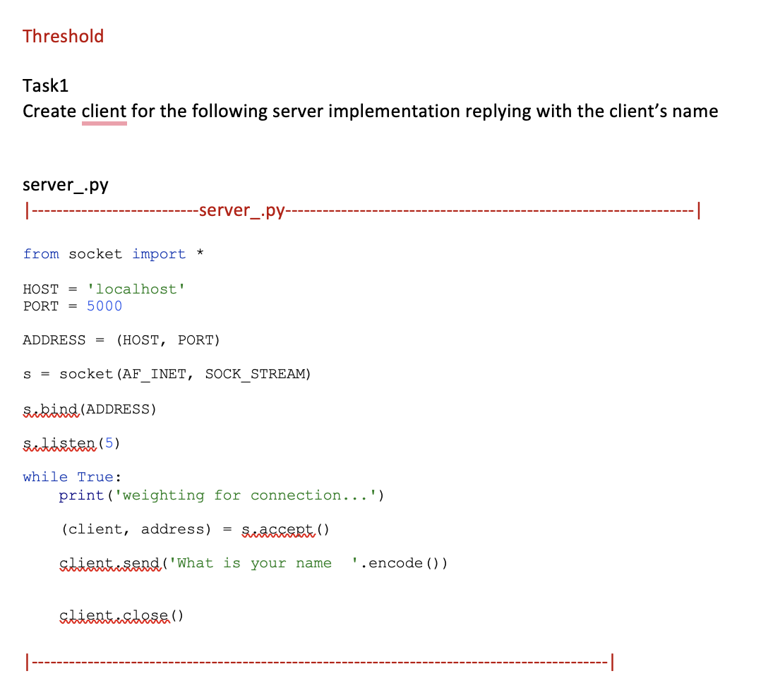Select the import statement from socket

(113, 253)
